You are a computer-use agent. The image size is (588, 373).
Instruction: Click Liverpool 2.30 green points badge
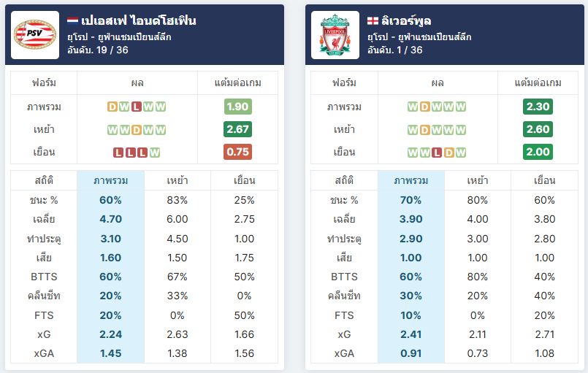[x=538, y=107]
